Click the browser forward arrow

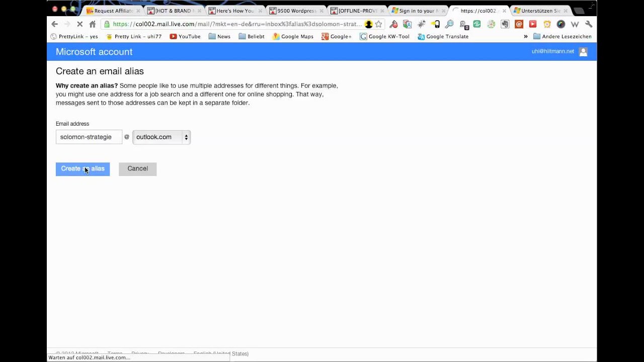coord(67,24)
